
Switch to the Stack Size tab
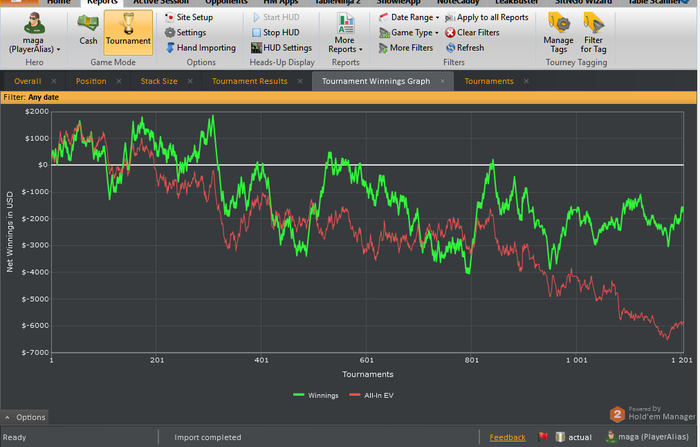(x=159, y=81)
